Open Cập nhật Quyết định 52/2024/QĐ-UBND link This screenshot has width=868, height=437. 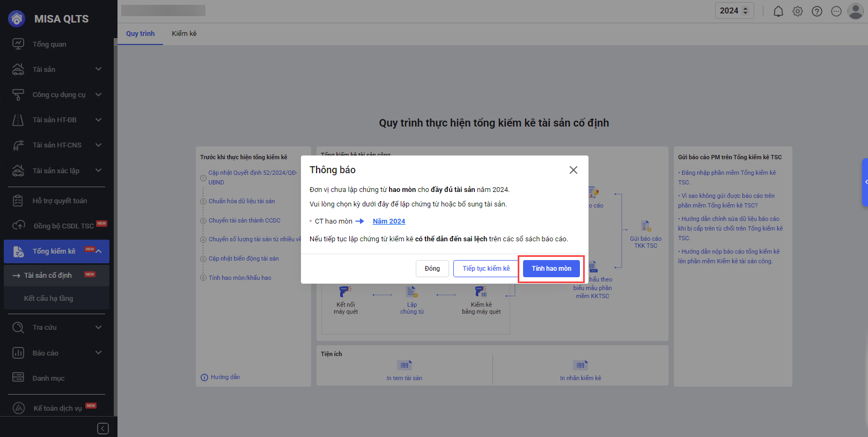coord(253,177)
